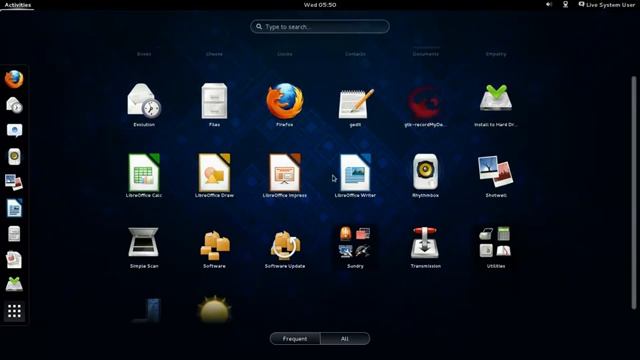Click the faded Empathy label

[x=496, y=54]
